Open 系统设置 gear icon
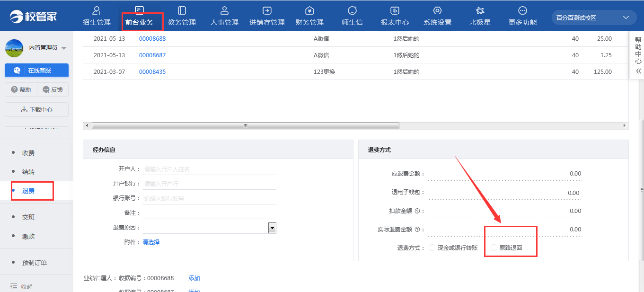The image size is (644, 292). [x=437, y=10]
